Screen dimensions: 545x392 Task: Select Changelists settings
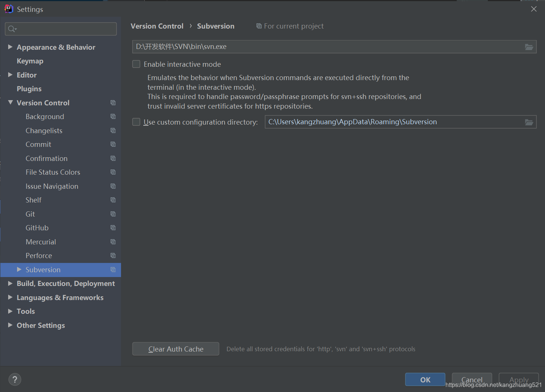pos(44,131)
